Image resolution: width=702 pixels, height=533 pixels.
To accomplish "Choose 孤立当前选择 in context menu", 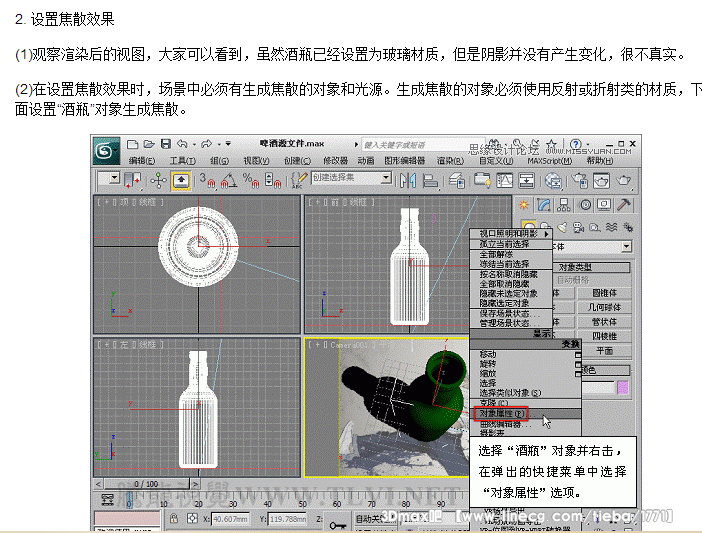I will [x=510, y=244].
